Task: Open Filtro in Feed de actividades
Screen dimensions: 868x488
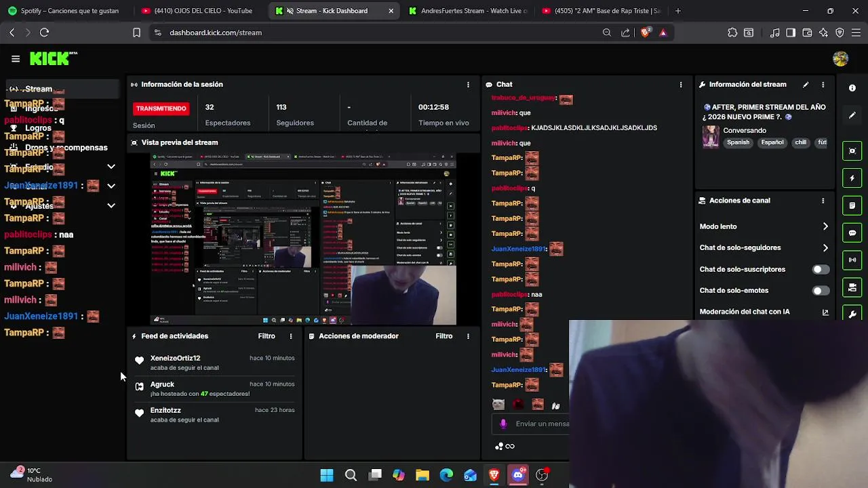Action: pos(267,336)
